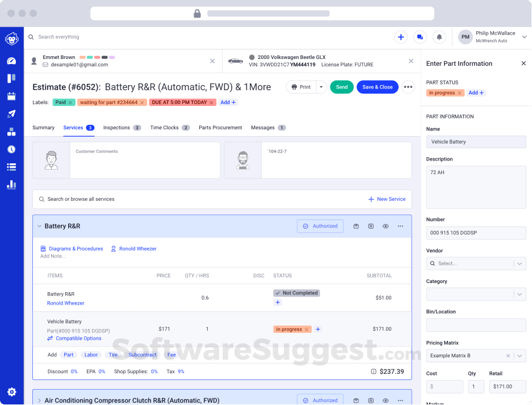
Task: Expand the Air Conditioning Compressor Clutch service
Action: coord(39,400)
